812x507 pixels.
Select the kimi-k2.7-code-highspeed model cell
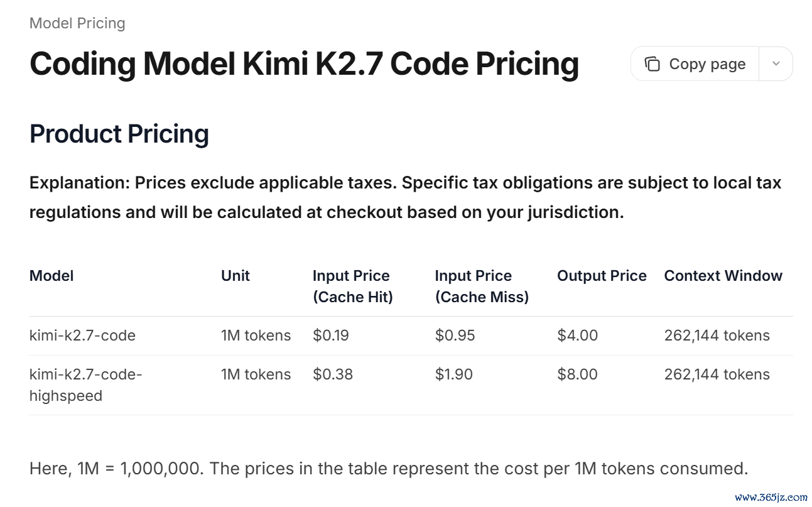coord(86,385)
